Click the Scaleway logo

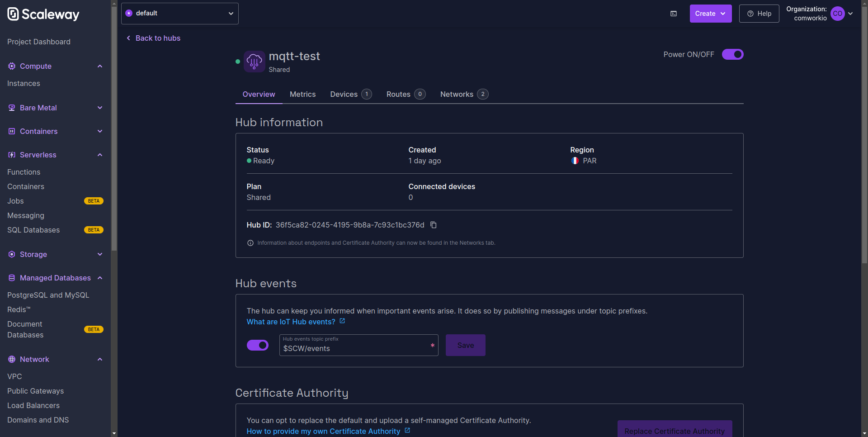pyautogui.click(x=43, y=14)
